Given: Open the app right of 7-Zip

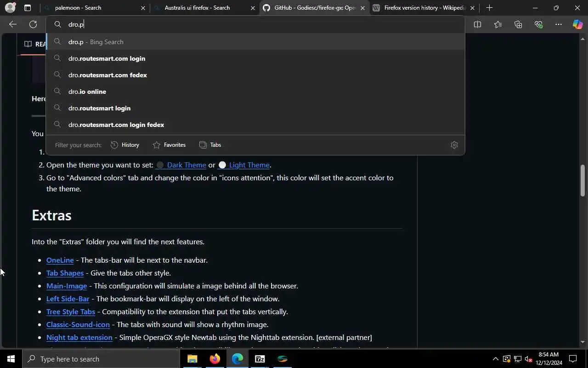Looking at the screenshot, I should [x=283, y=359].
